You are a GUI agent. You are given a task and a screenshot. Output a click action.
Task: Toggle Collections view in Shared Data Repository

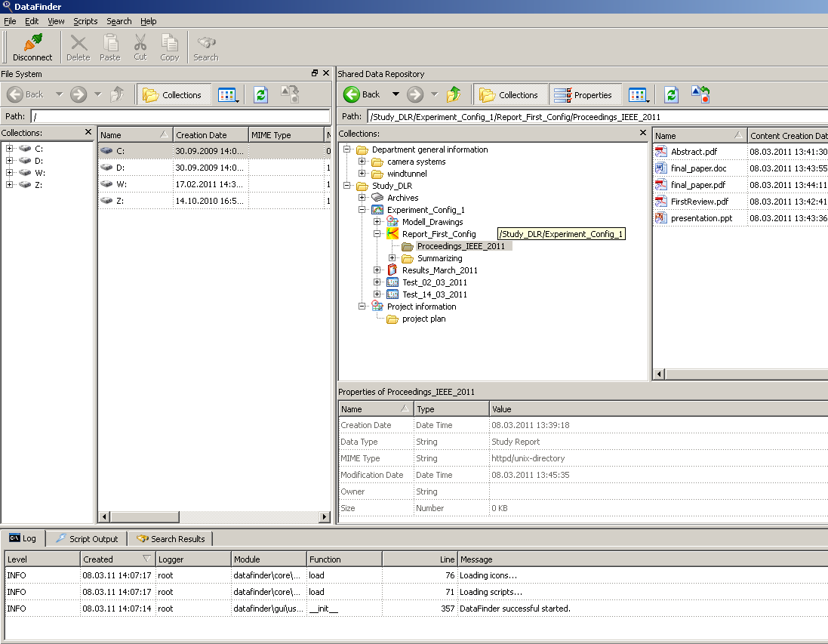point(509,94)
